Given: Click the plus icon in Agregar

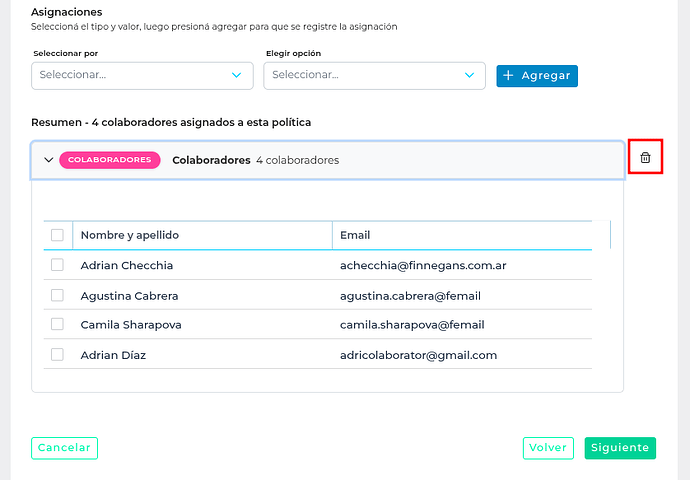Looking at the screenshot, I should pos(509,76).
